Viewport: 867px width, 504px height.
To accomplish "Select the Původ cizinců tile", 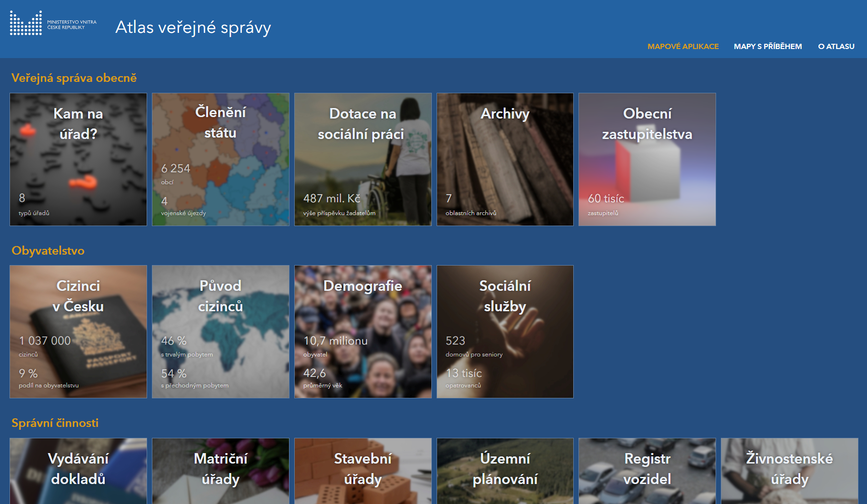I will point(220,332).
